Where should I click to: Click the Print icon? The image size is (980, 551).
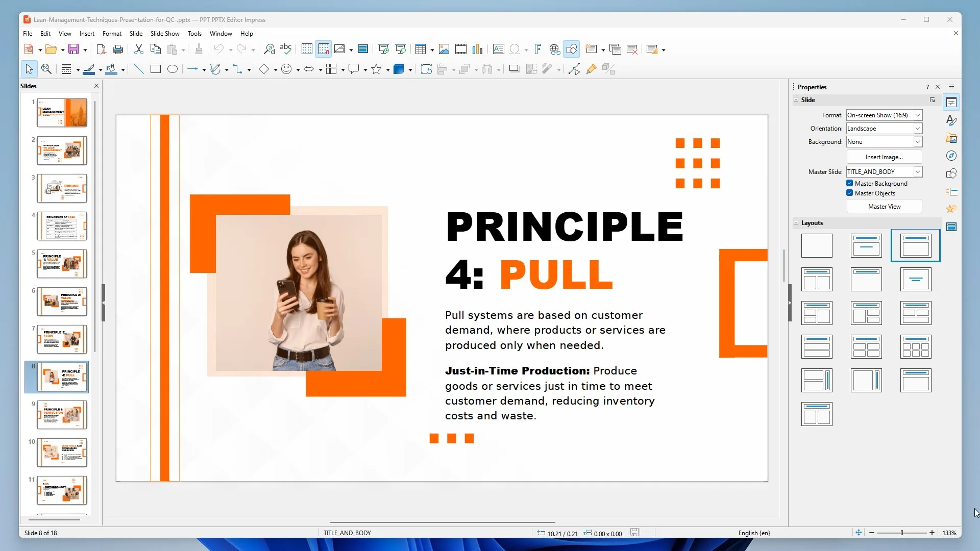[118, 49]
